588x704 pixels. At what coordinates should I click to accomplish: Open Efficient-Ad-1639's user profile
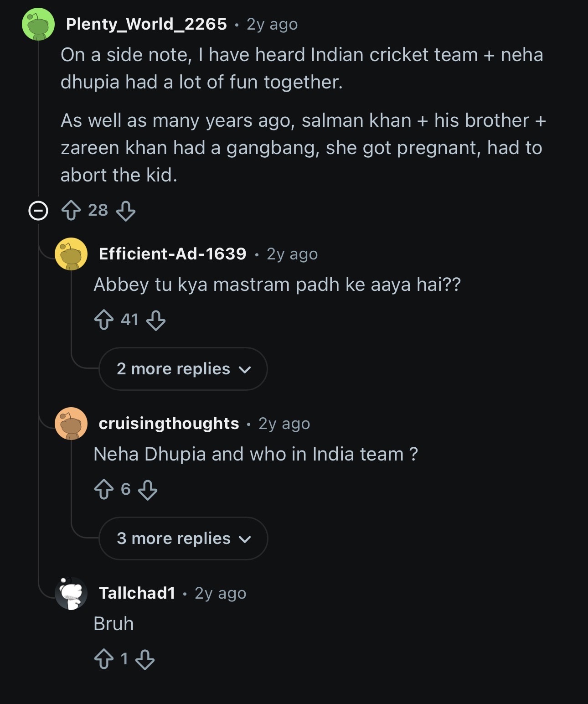[x=173, y=254]
